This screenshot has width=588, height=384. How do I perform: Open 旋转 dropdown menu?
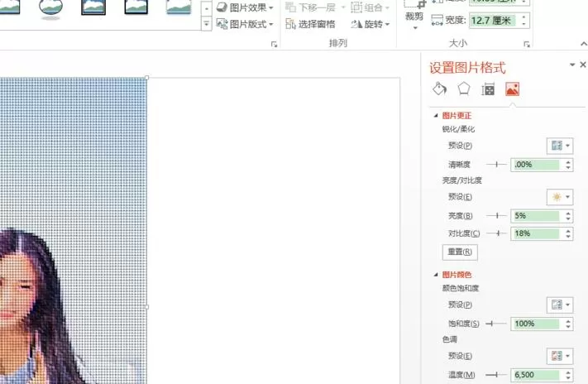pos(370,24)
